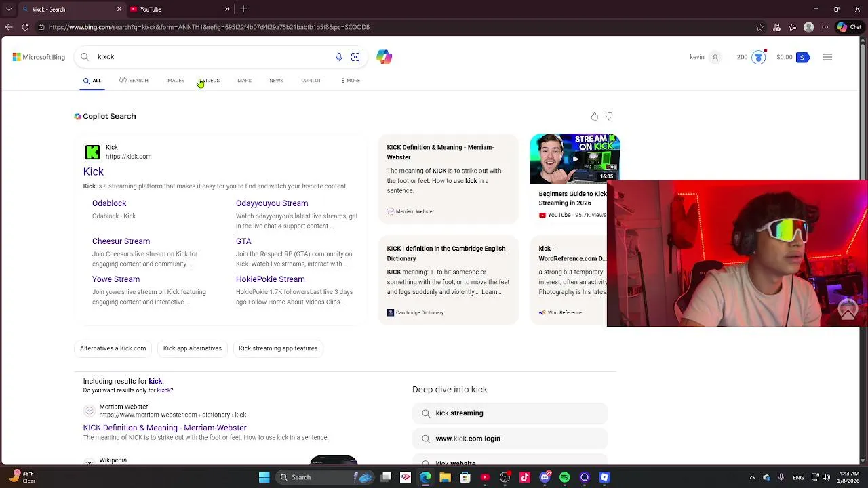Open Discord from the taskbar

tap(545, 477)
